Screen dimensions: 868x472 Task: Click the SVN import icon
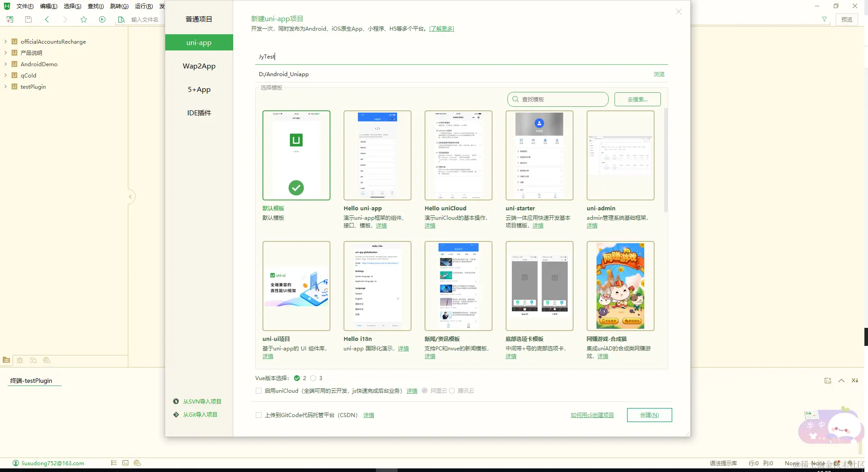(x=176, y=401)
